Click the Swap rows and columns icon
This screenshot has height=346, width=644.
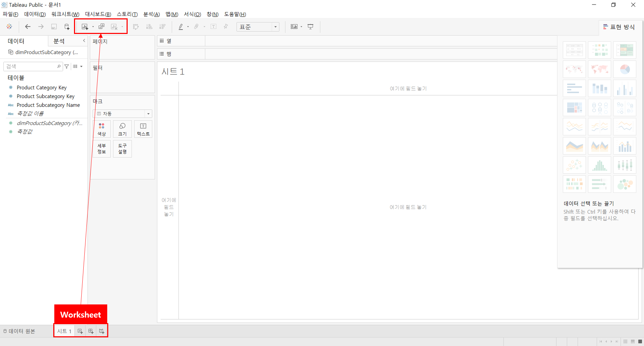[x=136, y=27]
